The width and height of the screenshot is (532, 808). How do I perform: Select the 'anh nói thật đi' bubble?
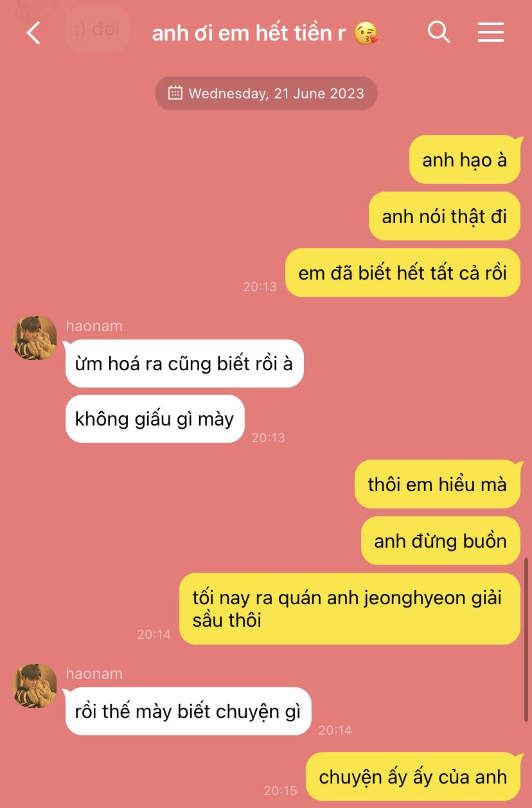pyautogui.click(x=445, y=216)
